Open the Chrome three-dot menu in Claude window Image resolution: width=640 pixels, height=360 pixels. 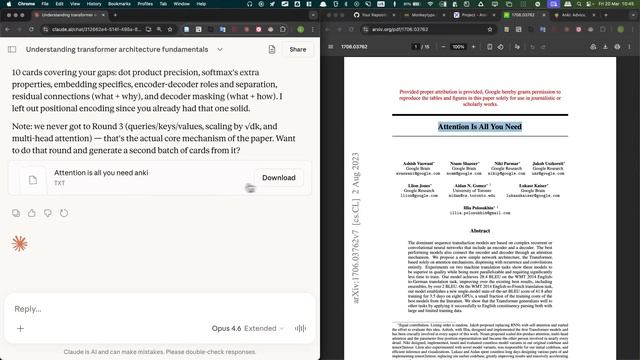[x=313, y=29]
